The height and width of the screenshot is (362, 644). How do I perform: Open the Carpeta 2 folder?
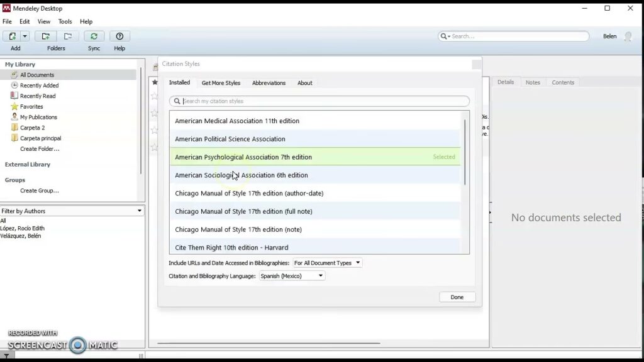click(32, 128)
